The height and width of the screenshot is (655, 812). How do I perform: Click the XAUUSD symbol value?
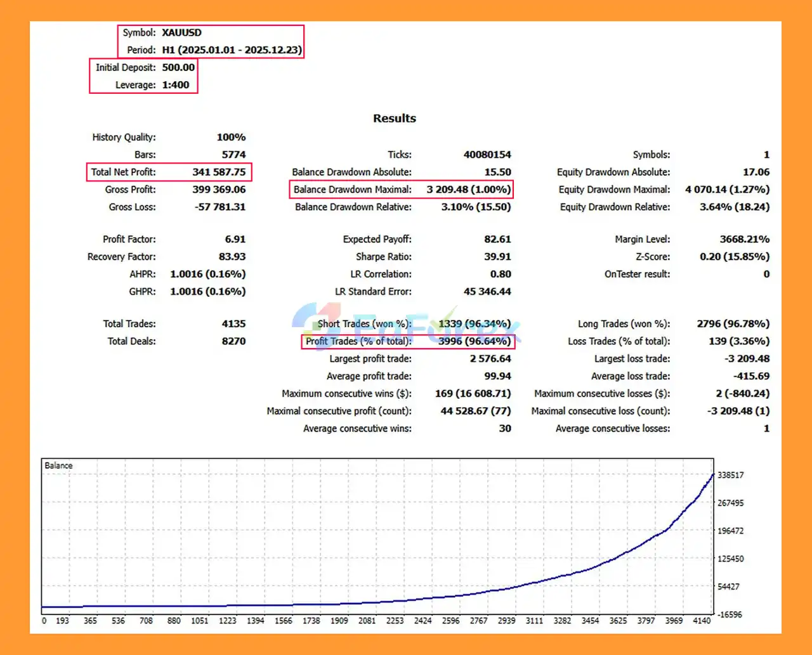click(181, 33)
